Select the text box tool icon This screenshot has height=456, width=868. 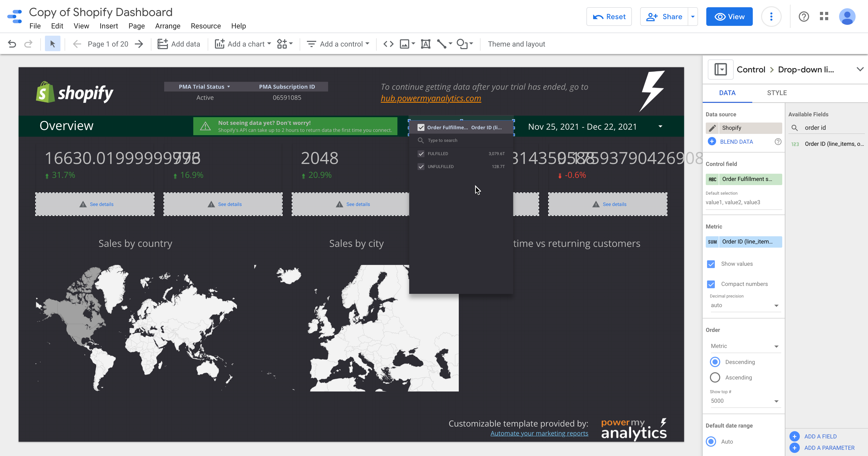coord(425,44)
